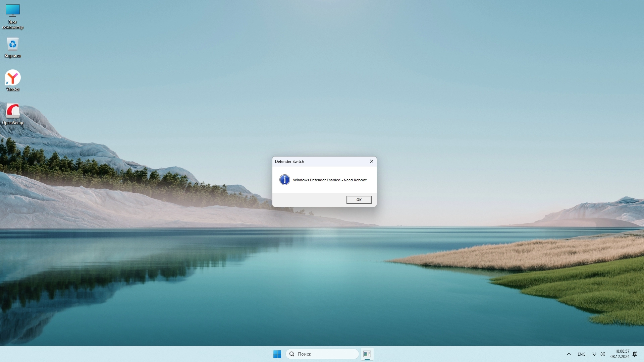The width and height of the screenshot is (644, 362).
Task: Expand the hidden tray icons chevron
Action: pyautogui.click(x=569, y=354)
